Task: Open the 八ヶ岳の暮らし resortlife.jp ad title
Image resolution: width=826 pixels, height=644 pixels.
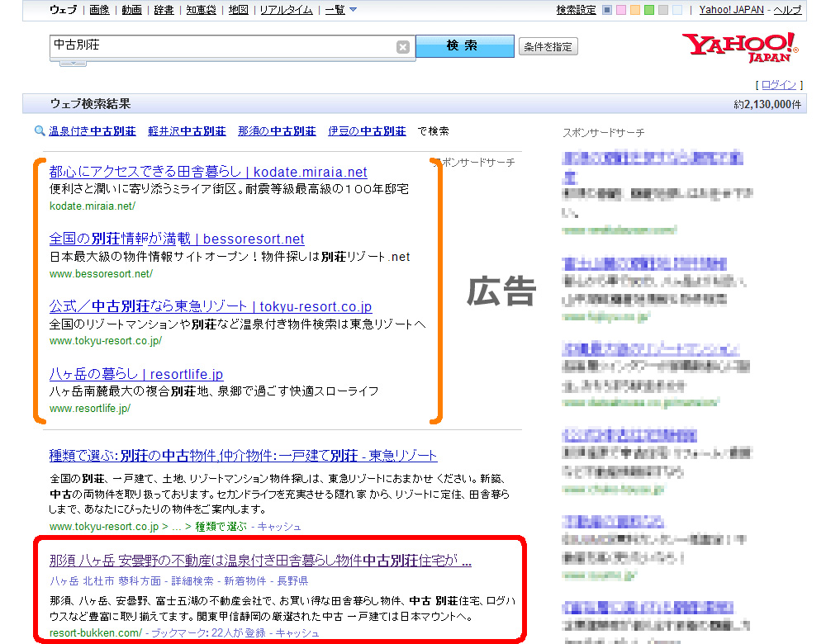Action: coord(136,374)
